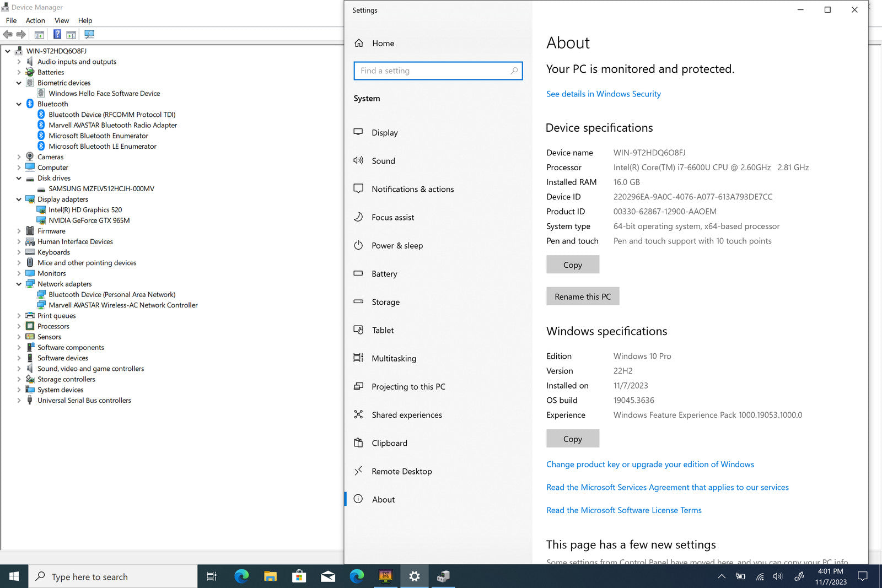
Task: Expand the Keyboards node
Action: [19, 252]
